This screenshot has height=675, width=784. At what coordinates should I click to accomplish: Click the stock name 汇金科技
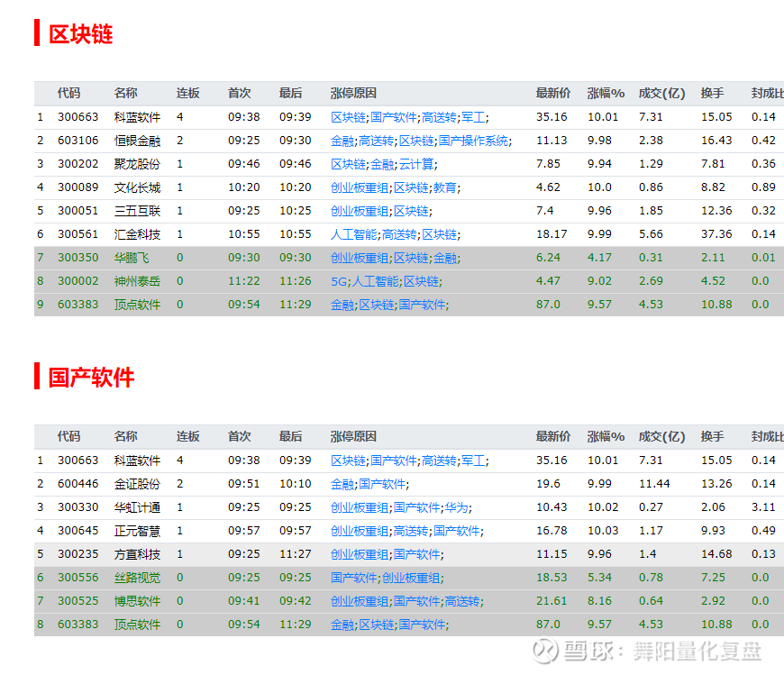pos(137,234)
